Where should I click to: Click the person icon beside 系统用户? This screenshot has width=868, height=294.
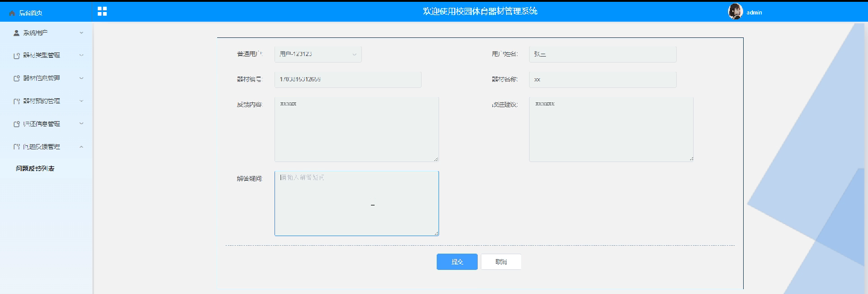pos(17,33)
